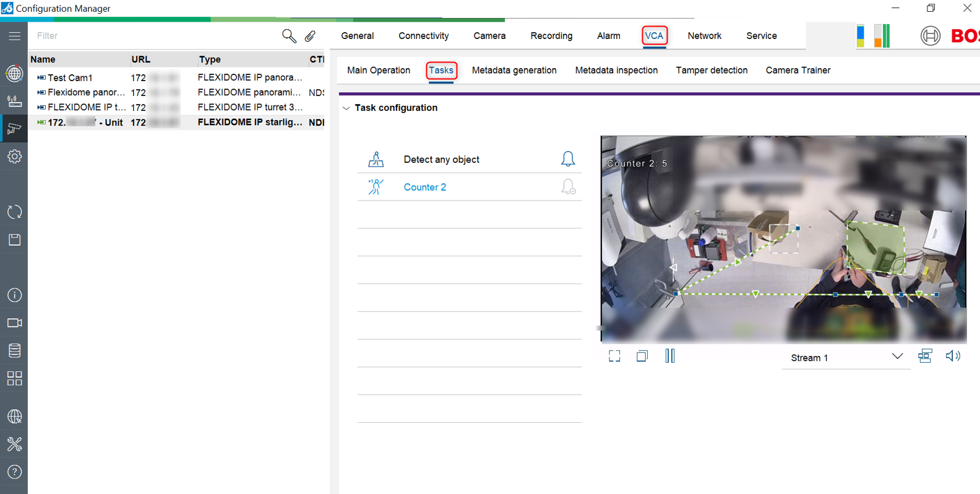This screenshot has height=494, width=980.
Task: Open the hamburger menu in sidebar
Action: pos(14,36)
